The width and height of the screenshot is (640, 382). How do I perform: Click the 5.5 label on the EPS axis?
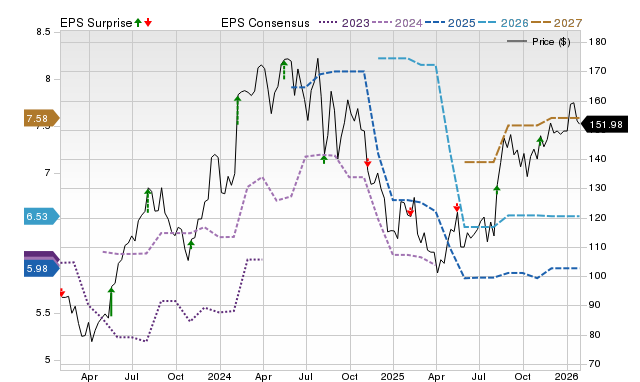pos(43,313)
